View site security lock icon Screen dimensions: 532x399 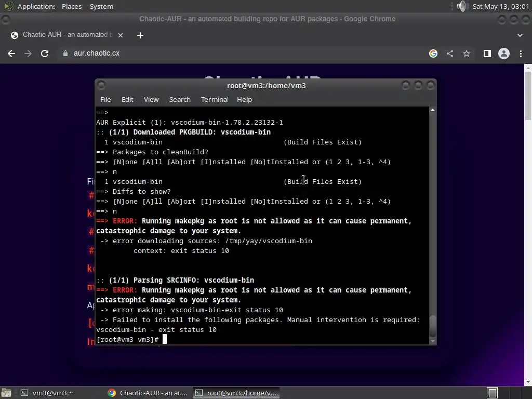65,54
